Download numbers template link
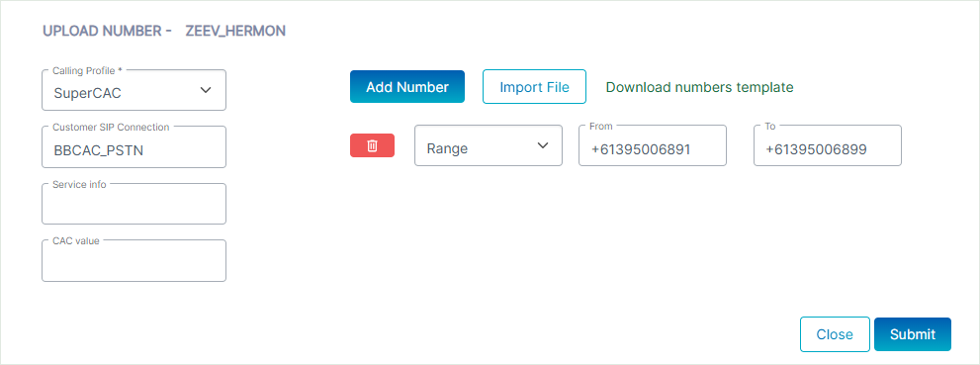This screenshot has width=980, height=365. pos(700,87)
